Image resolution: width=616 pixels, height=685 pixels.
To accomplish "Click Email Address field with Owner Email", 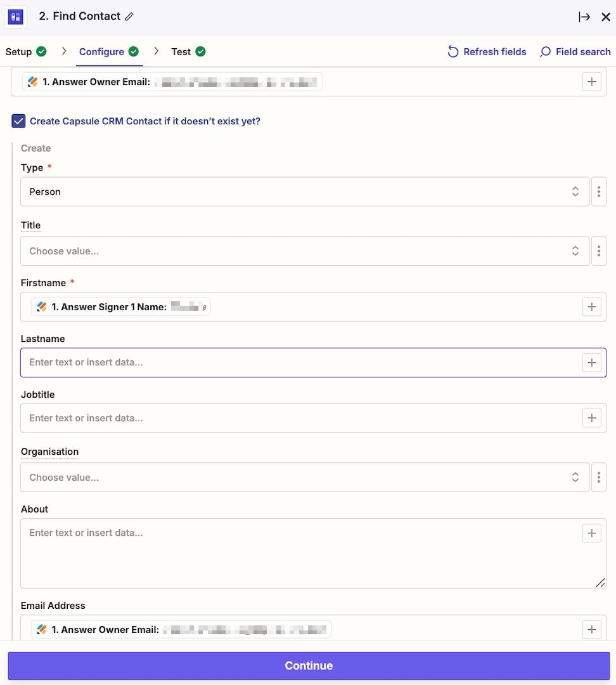I will point(313,629).
